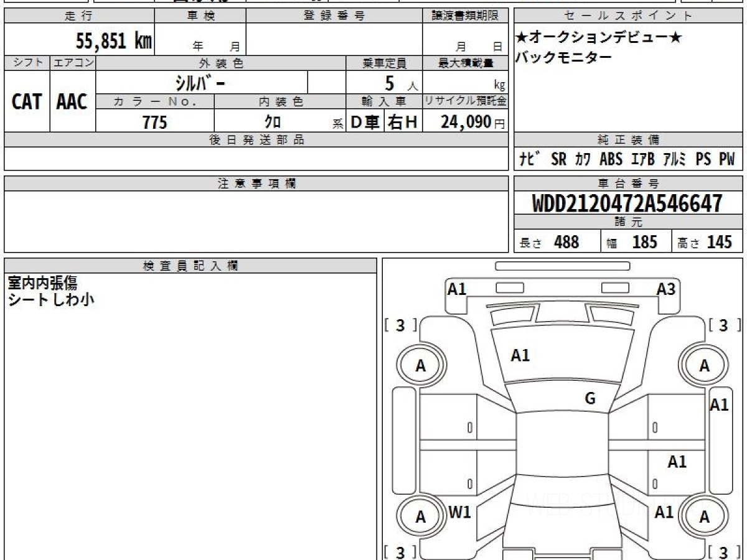Select the SR equipment code

[x=558, y=159]
